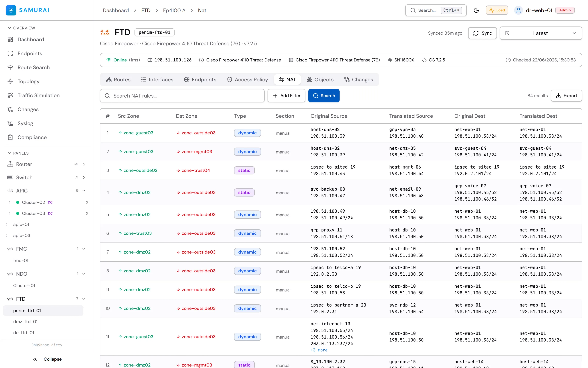Click the Src Zone column header
The height and width of the screenshot is (368, 588).
point(129,116)
